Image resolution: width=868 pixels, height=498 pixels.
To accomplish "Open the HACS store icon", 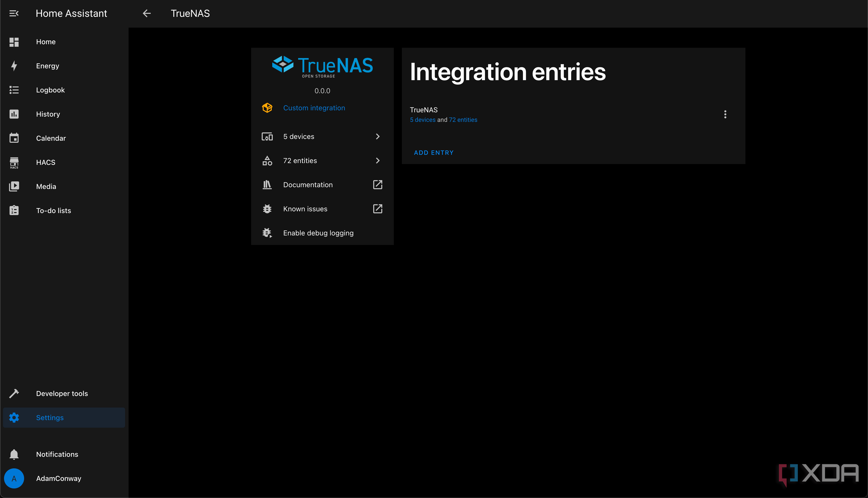I will [x=14, y=163].
